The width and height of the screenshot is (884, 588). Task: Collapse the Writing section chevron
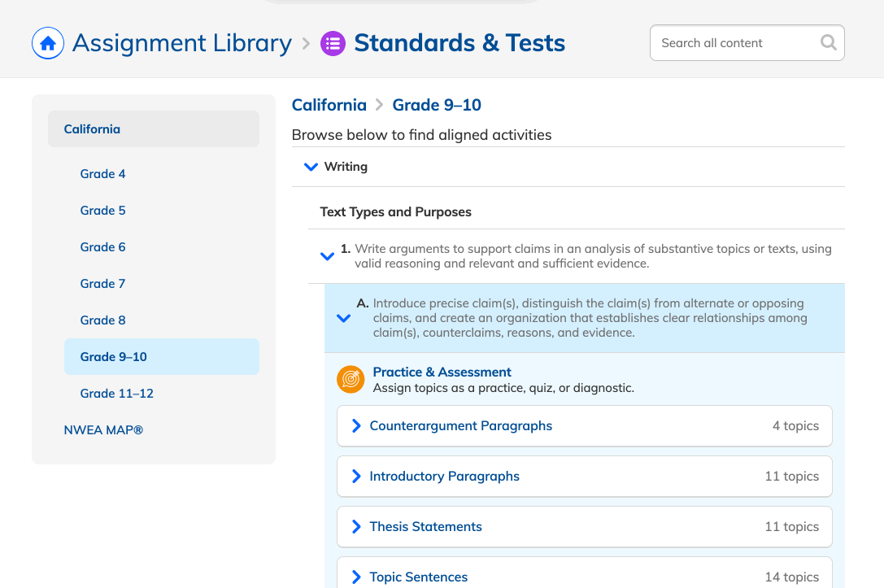311,167
